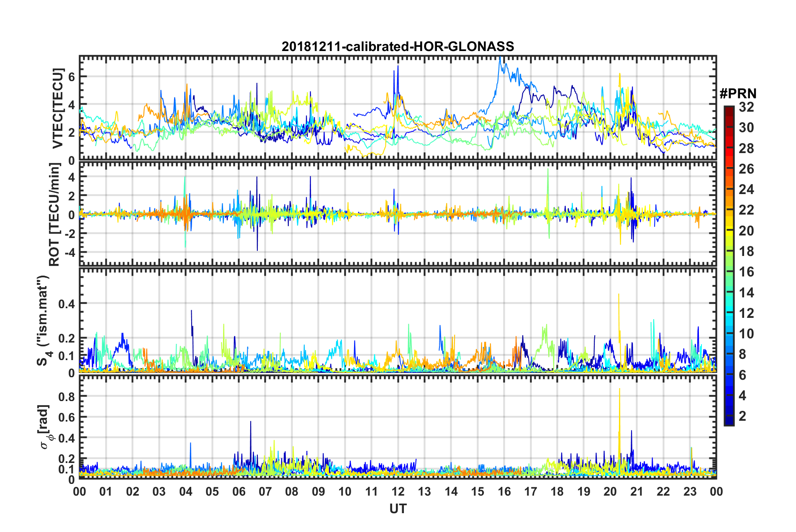Click the sigma-phi panel y-tick label 0.6
The width and height of the screenshot is (796, 532).
67,417
